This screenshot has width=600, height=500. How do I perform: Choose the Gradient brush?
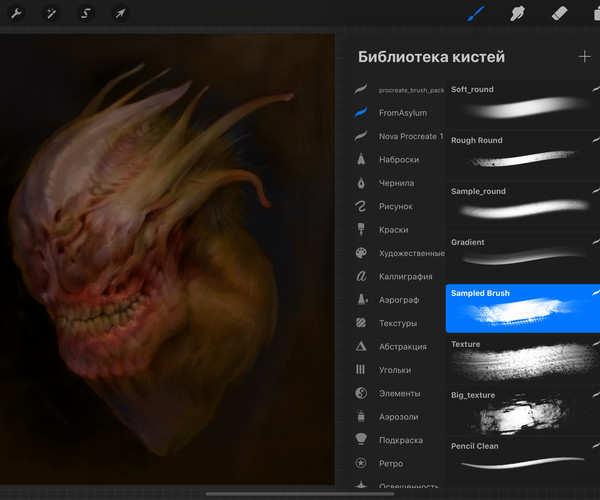click(x=523, y=257)
